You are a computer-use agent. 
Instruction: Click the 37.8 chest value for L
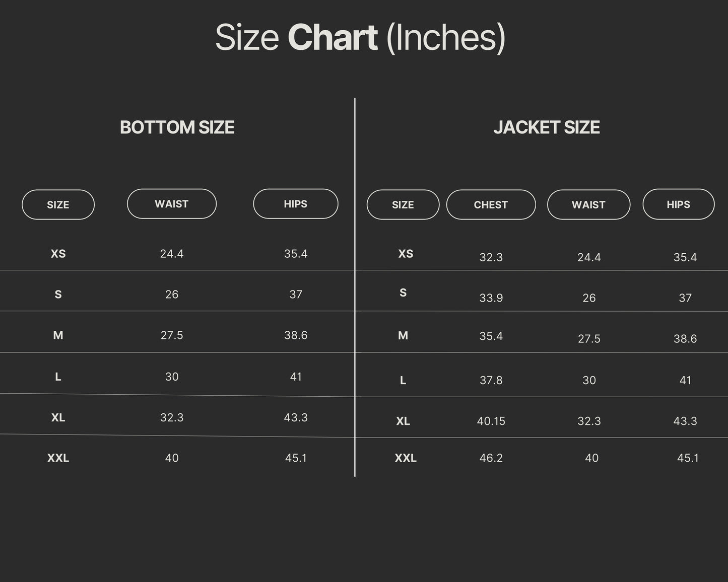[x=491, y=380]
